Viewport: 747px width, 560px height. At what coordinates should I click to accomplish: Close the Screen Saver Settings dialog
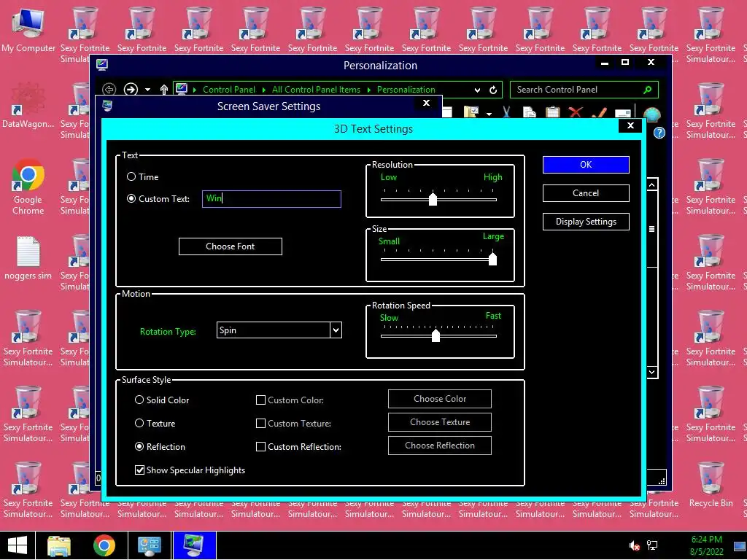coord(426,103)
